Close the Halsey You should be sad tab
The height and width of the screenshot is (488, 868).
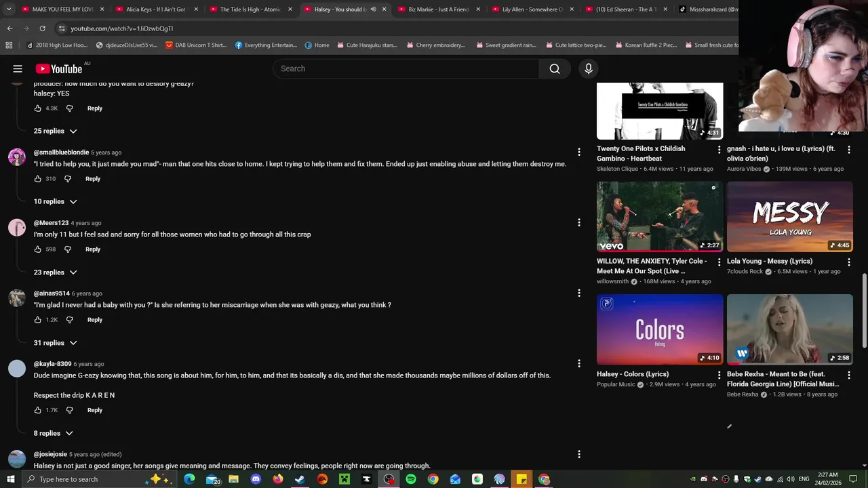tap(384, 9)
